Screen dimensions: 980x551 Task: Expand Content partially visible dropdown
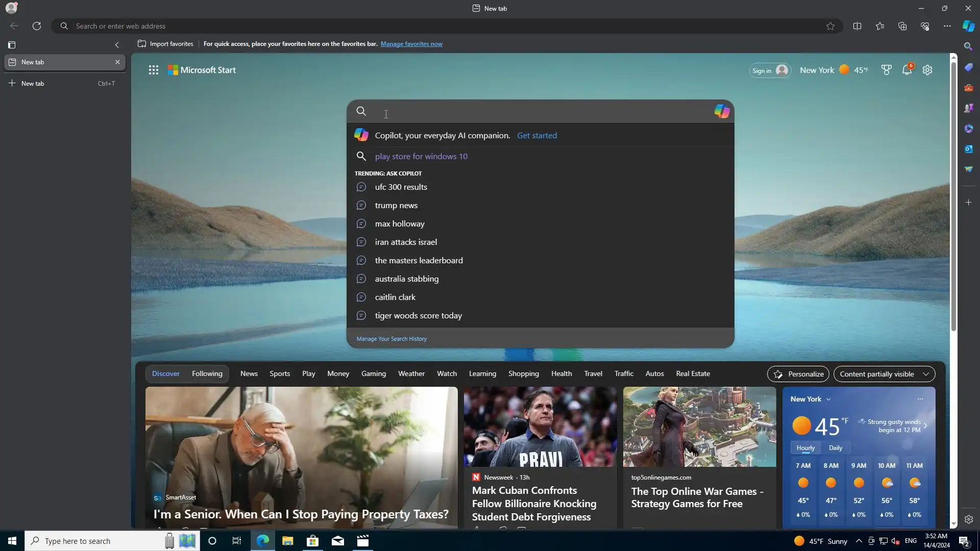point(884,374)
